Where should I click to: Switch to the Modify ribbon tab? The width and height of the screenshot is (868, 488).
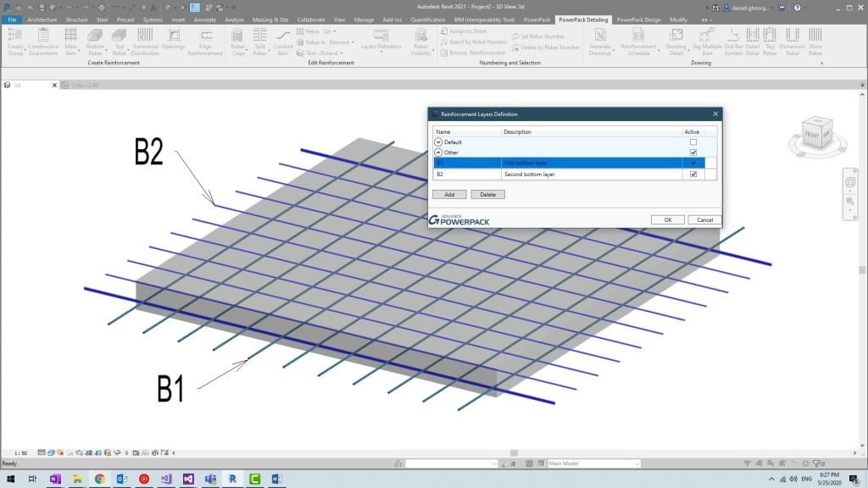point(678,19)
